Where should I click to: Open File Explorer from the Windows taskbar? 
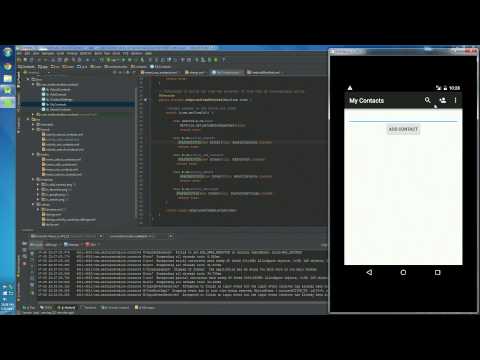[x=8, y=79]
